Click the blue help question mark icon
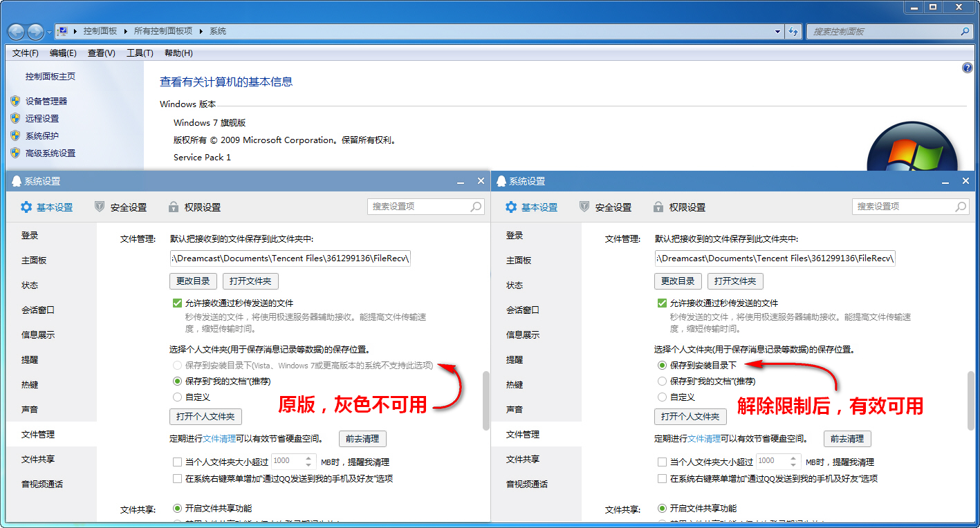The image size is (980, 528). click(968, 68)
